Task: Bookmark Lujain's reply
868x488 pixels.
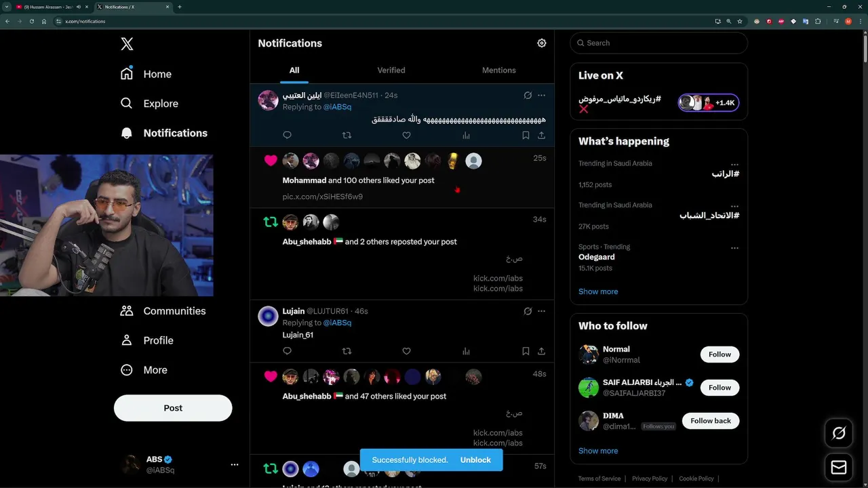Action: pos(526,351)
